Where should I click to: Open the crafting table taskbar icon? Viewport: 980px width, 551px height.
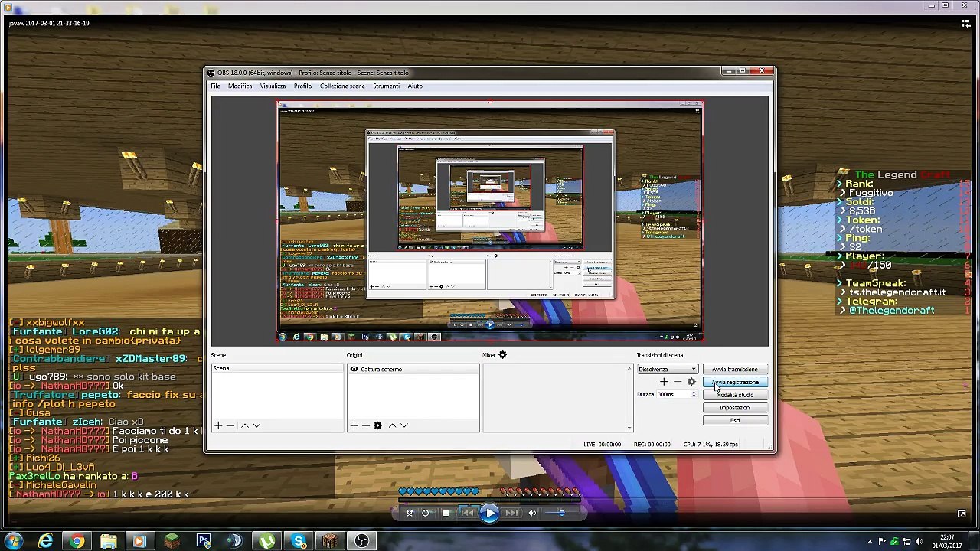(330, 542)
